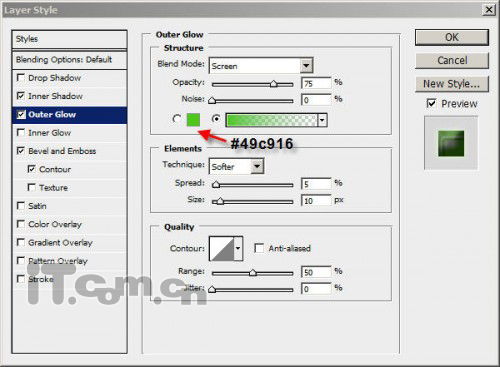Enable the Color Overlay checkbox
This screenshot has width=500, height=367.
tap(21, 224)
